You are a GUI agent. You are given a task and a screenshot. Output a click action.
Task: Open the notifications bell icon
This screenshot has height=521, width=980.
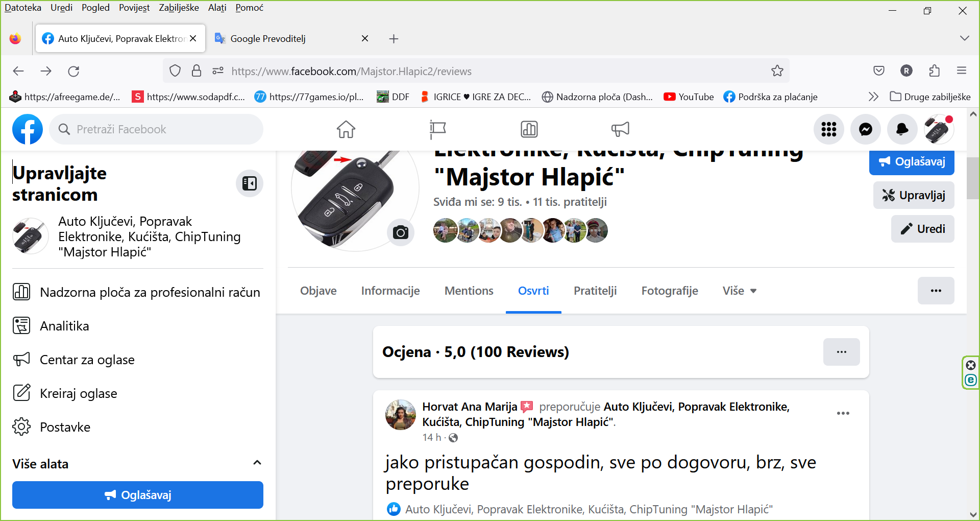[902, 129]
